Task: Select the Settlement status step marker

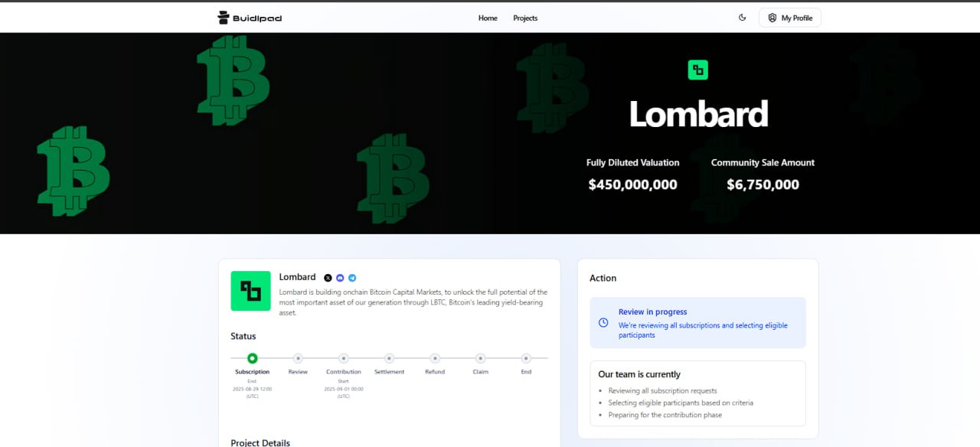Action: coord(389,358)
